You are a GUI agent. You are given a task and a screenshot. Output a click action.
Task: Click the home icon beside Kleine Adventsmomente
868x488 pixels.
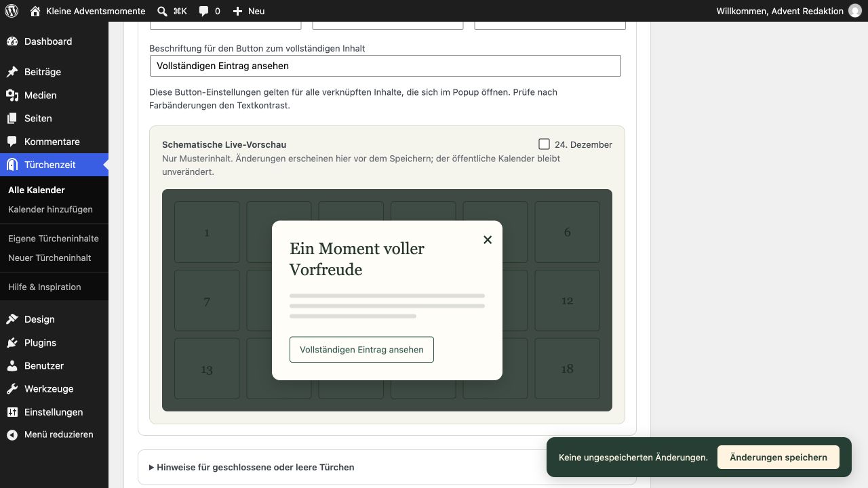(x=35, y=11)
